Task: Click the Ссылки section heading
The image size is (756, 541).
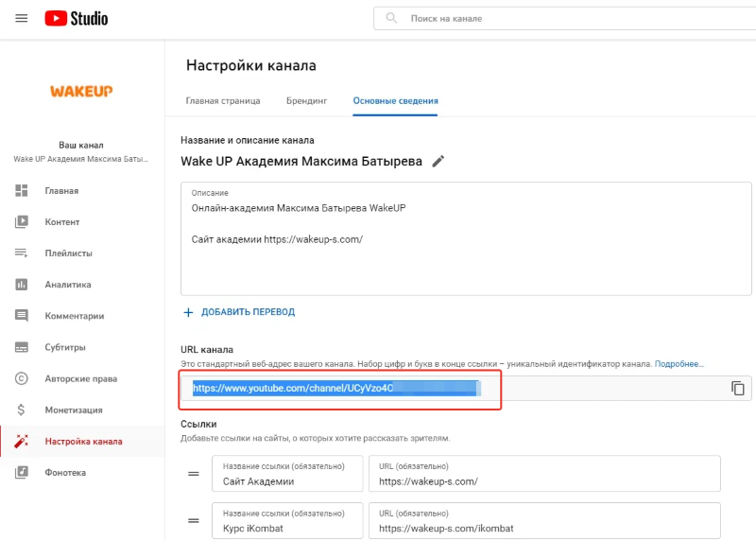Action: [x=198, y=424]
